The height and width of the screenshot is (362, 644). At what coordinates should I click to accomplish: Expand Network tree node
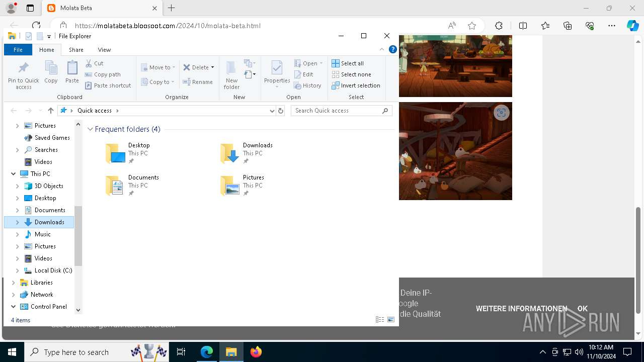(13, 295)
